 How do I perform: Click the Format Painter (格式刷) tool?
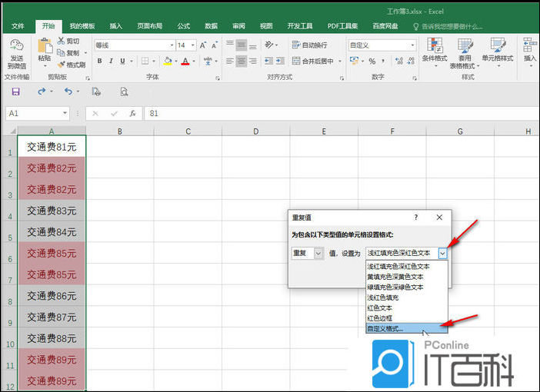tap(71, 65)
